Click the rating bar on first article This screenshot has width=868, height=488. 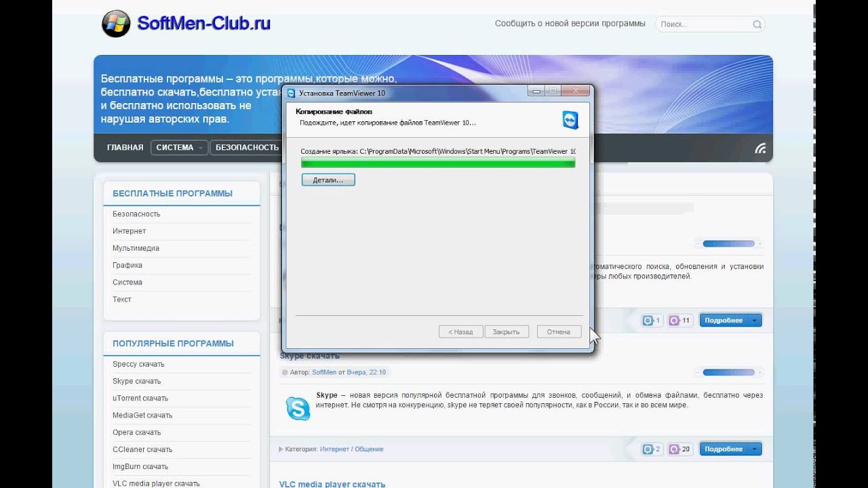tap(728, 244)
